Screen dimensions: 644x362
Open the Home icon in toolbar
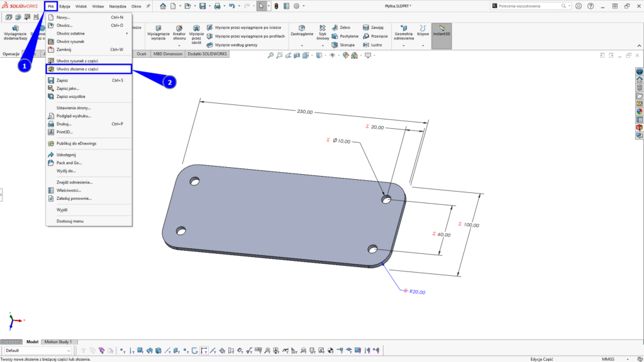pyautogui.click(x=163, y=6)
